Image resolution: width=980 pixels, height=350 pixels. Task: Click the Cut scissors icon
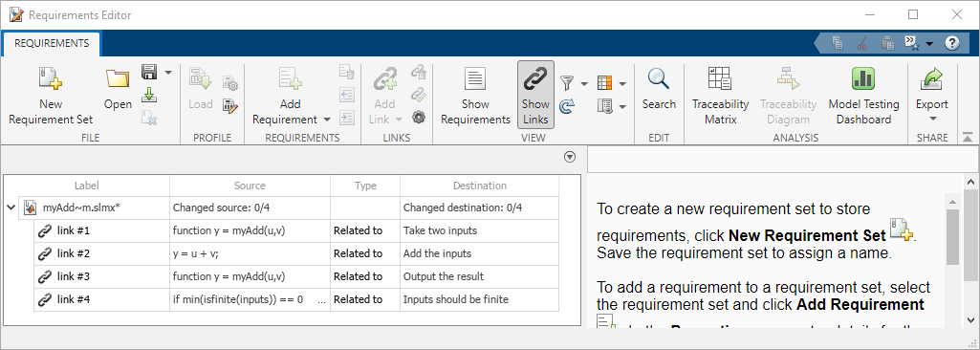tap(862, 43)
